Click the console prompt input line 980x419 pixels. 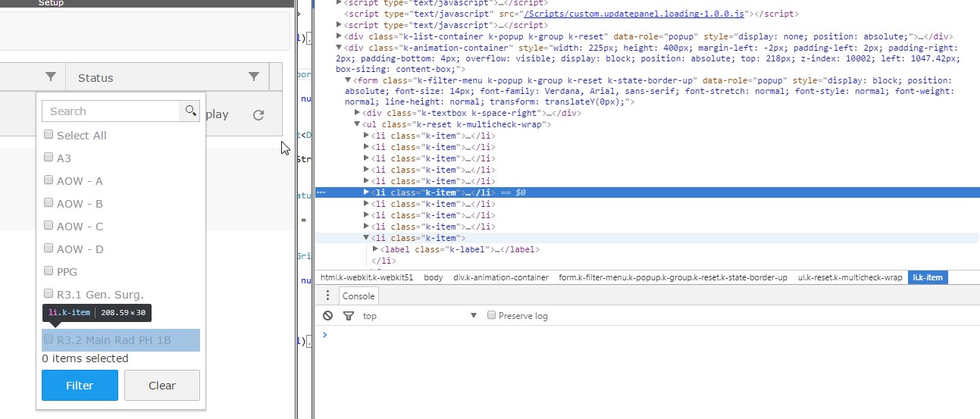tap(652, 335)
